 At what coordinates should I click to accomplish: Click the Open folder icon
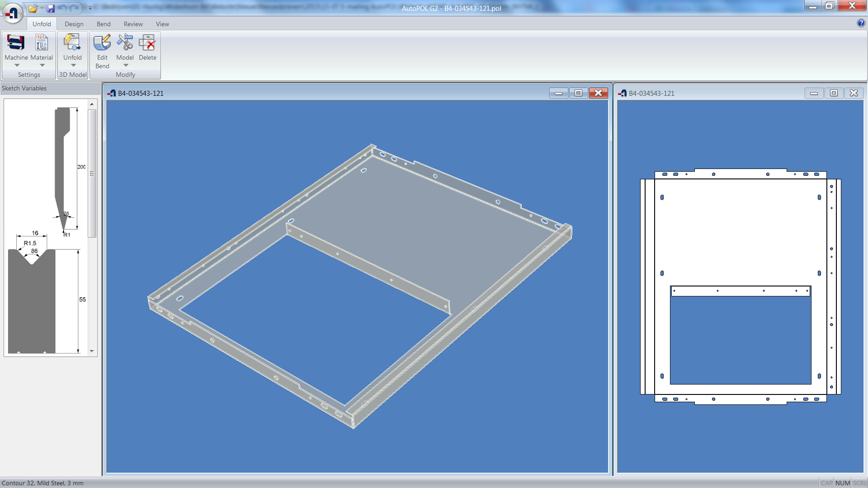(x=33, y=8)
